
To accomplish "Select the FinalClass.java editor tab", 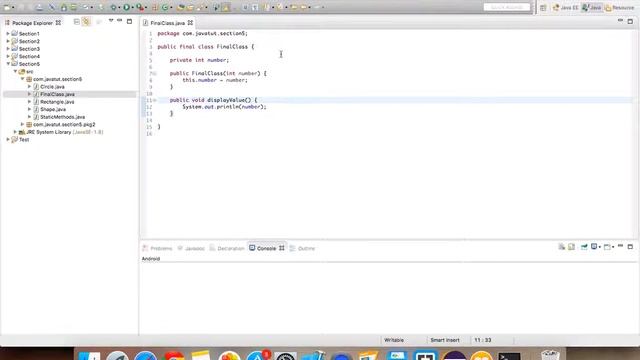I will (x=167, y=23).
